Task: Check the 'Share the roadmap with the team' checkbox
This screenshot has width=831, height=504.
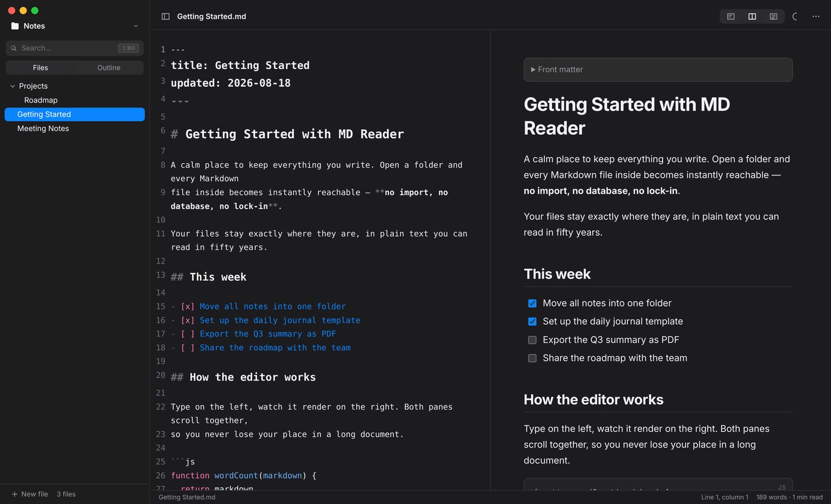Action: coord(532,359)
